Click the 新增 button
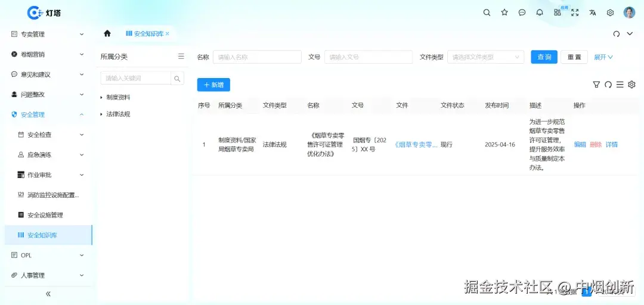The image size is (644, 305). (213, 85)
